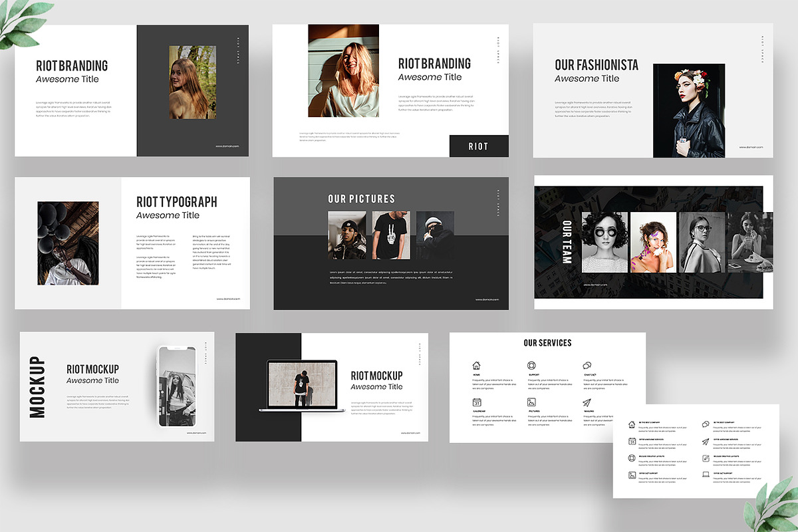Click RIOT MOCKUP title beside the laptop
Image resolution: width=798 pixels, height=532 pixels.
click(376, 376)
